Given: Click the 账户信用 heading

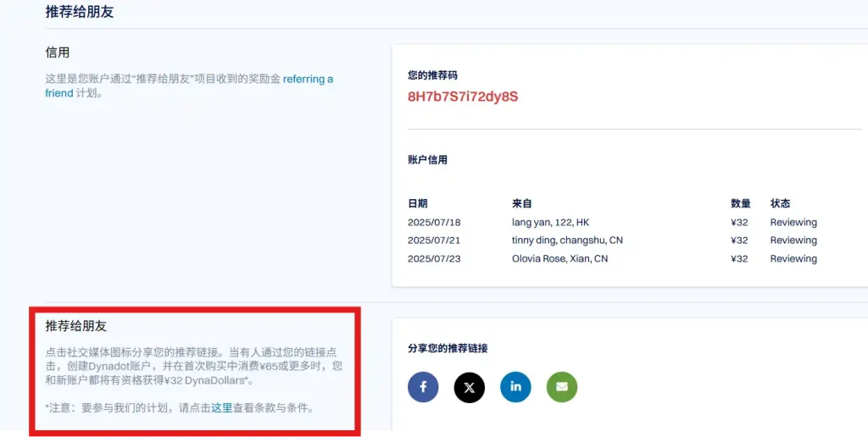Looking at the screenshot, I should coord(427,160).
